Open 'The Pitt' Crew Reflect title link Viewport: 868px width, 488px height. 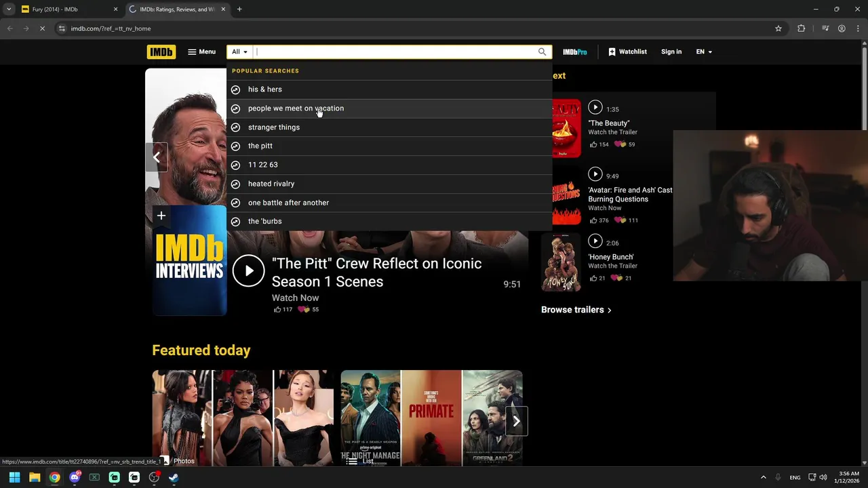pos(376,272)
